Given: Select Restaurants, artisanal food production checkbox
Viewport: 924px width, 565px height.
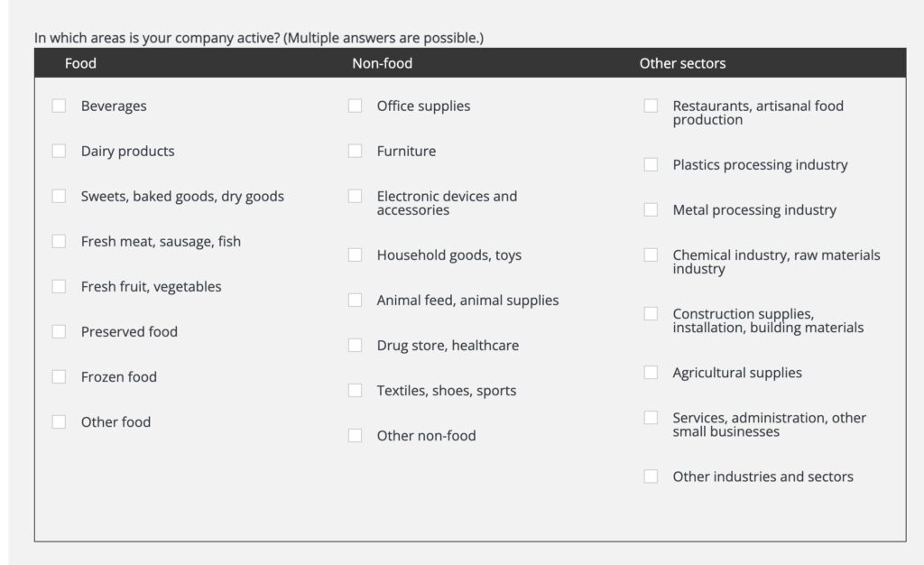Looking at the screenshot, I should (651, 106).
